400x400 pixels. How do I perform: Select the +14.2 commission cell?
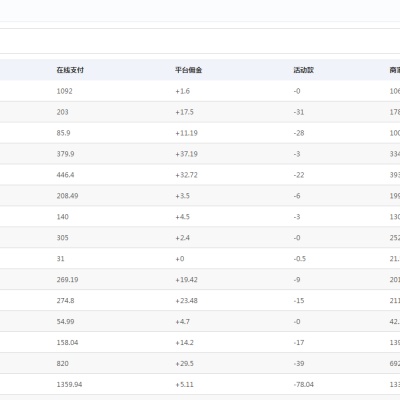pos(184,343)
